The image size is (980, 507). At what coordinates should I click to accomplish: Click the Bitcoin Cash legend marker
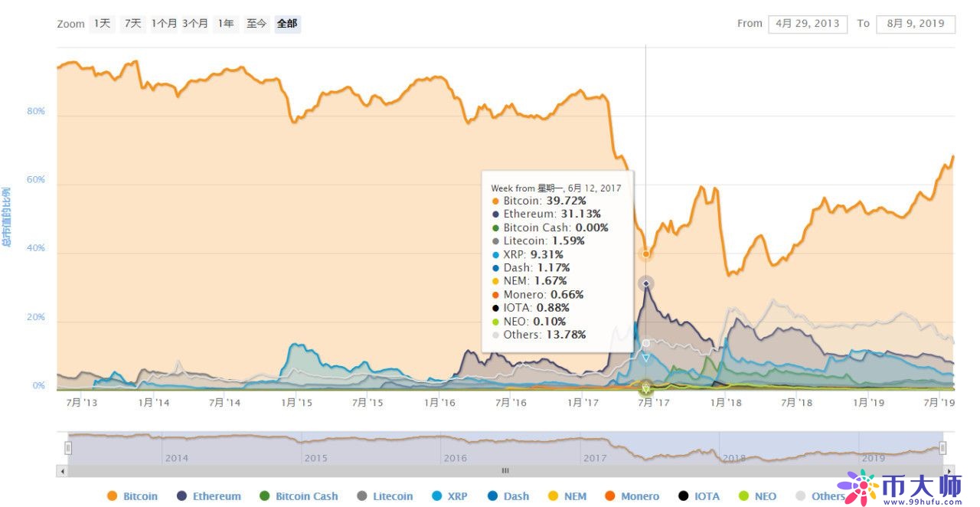265,496
